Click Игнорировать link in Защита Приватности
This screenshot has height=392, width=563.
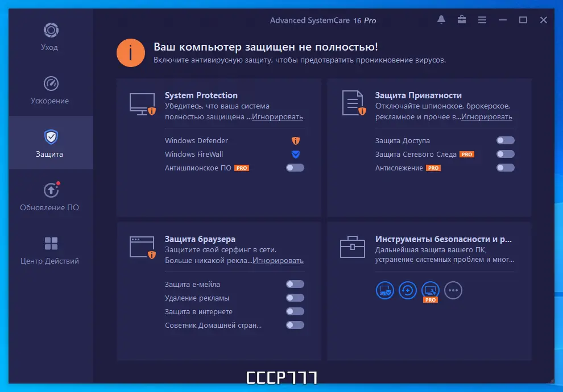click(x=487, y=117)
